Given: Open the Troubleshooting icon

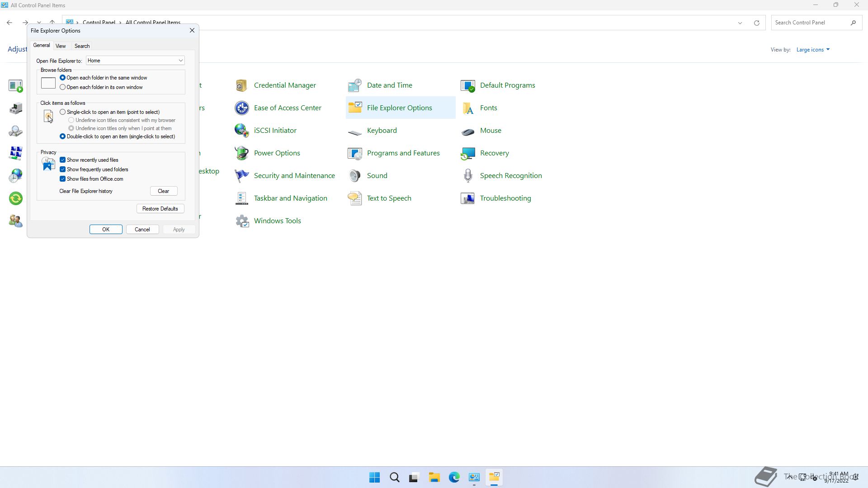Looking at the screenshot, I should tap(468, 198).
